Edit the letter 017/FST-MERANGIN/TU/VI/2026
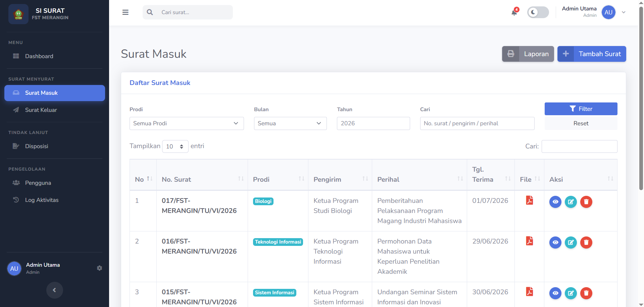 click(571, 202)
